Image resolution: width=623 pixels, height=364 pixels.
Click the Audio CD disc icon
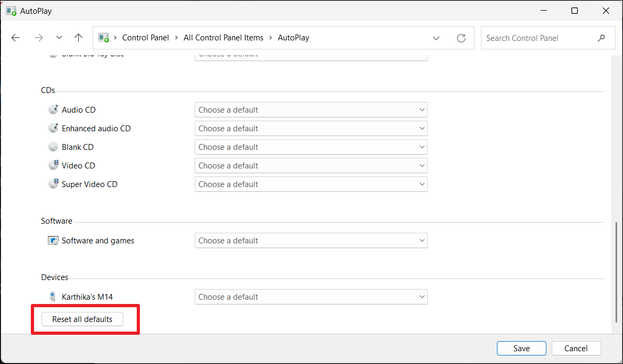[x=53, y=109]
